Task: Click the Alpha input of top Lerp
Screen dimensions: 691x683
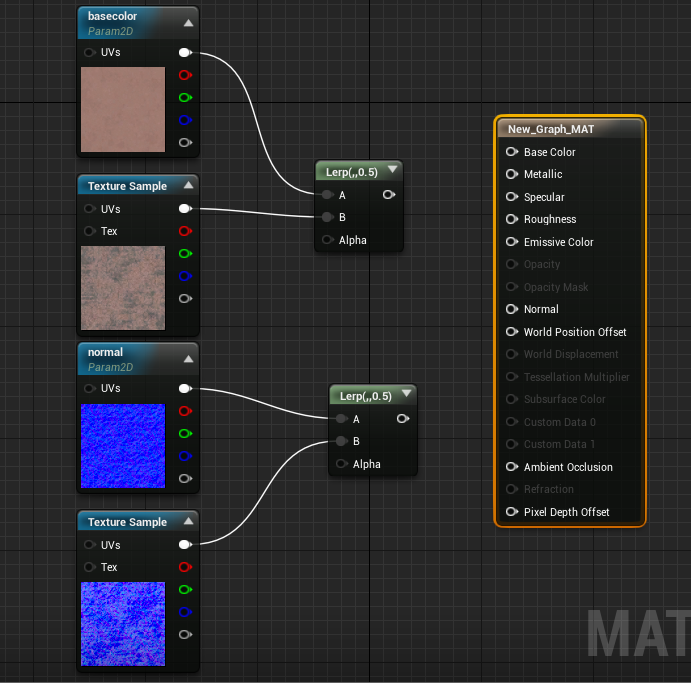Action: [327, 240]
